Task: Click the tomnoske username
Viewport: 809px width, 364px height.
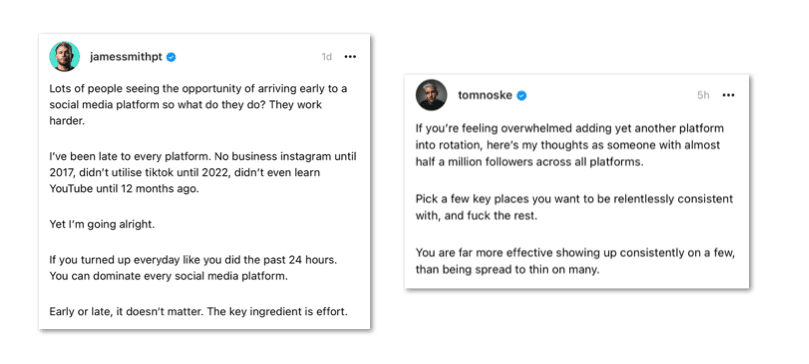Action: pyautogui.click(x=485, y=95)
